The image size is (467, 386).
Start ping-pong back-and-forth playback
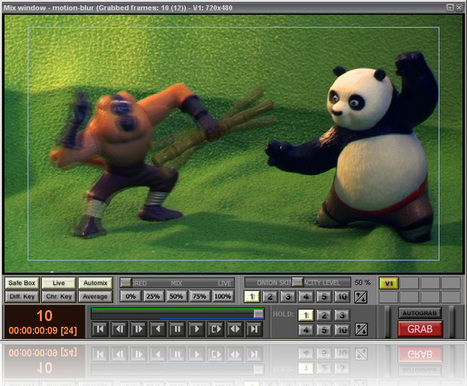(x=235, y=329)
